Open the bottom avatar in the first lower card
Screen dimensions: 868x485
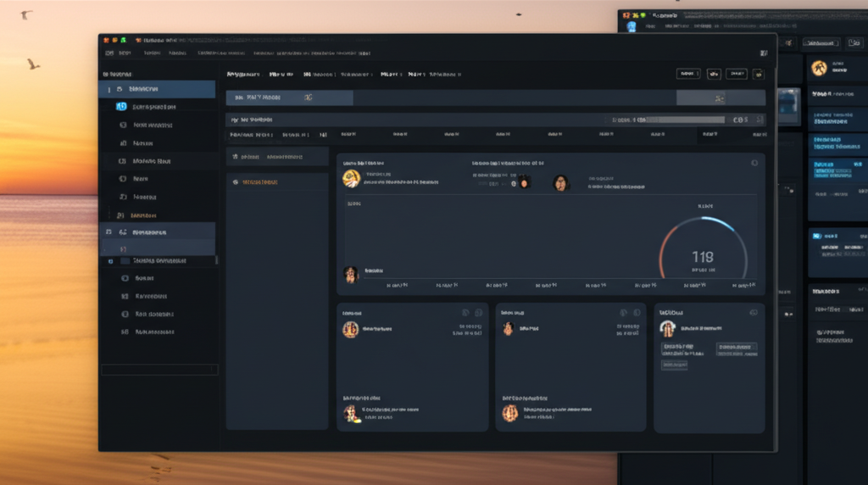(351, 413)
